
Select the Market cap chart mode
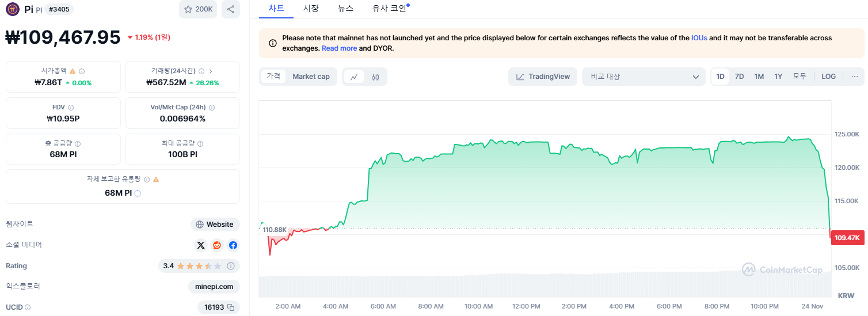311,77
